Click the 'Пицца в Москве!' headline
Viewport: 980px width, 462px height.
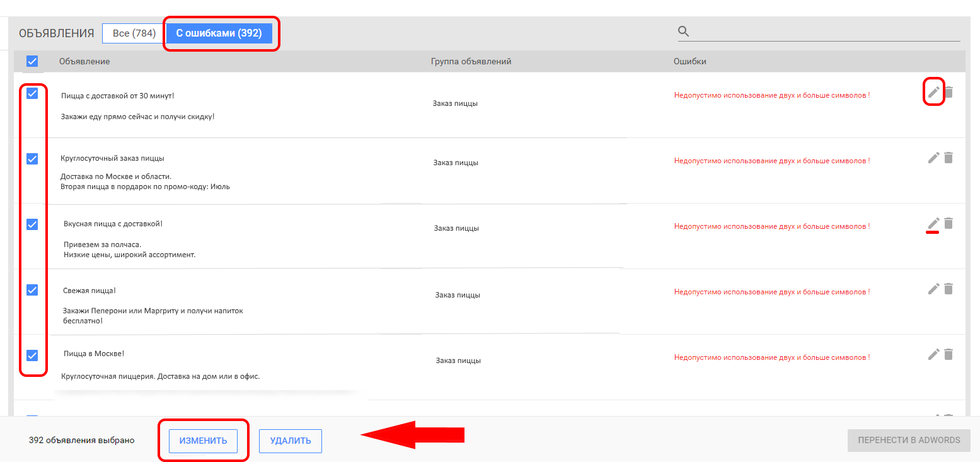point(94,354)
